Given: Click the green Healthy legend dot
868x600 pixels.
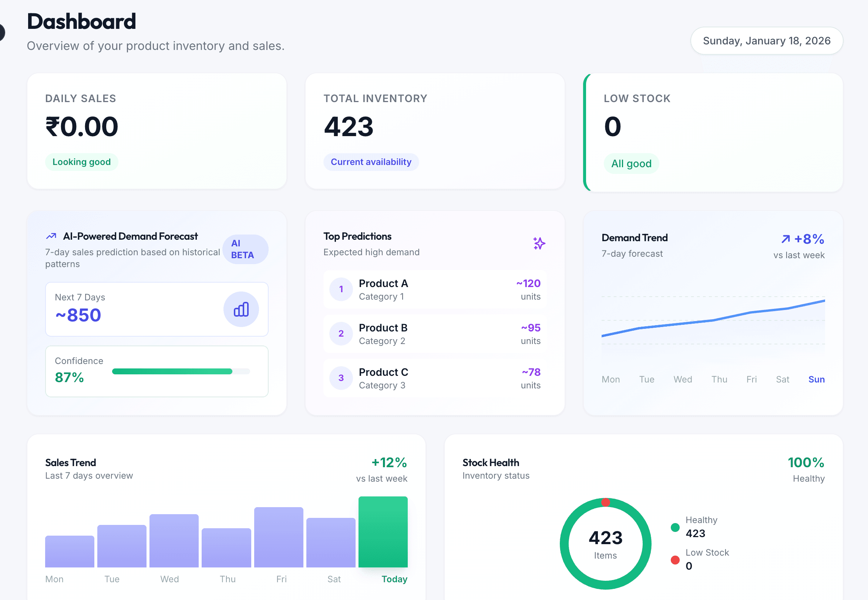Looking at the screenshot, I should [675, 527].
